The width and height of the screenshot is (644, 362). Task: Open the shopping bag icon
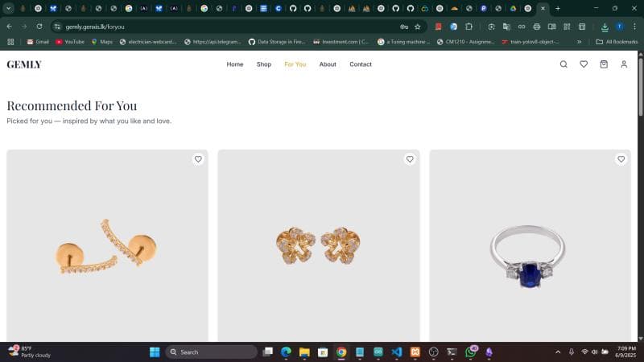pos(604,64)
